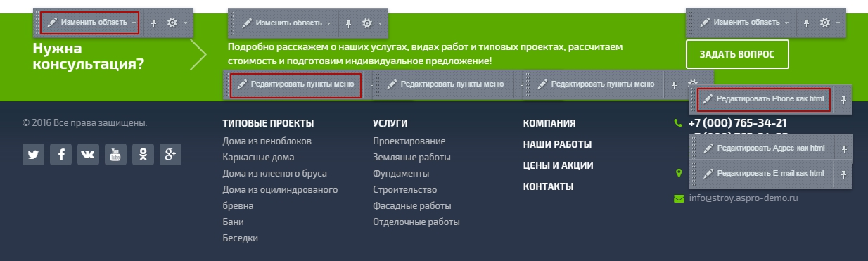
Task: Click gear icon in toolbar above 'Задать вопрос'
Action: pyautogui.click(x=824, y=23)
